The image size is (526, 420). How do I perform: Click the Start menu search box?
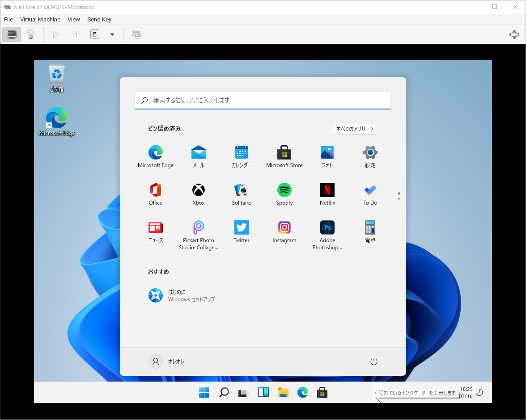[x=263, y=100]
